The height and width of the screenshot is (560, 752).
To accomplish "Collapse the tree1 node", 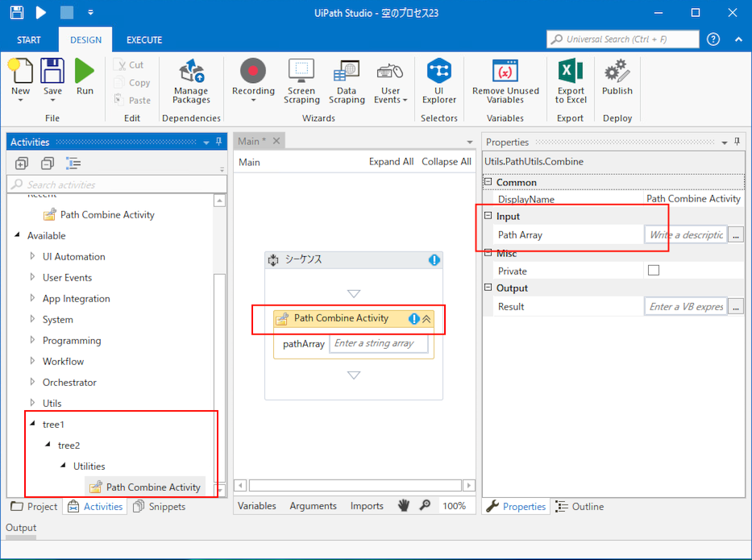I will click(32, 423).
